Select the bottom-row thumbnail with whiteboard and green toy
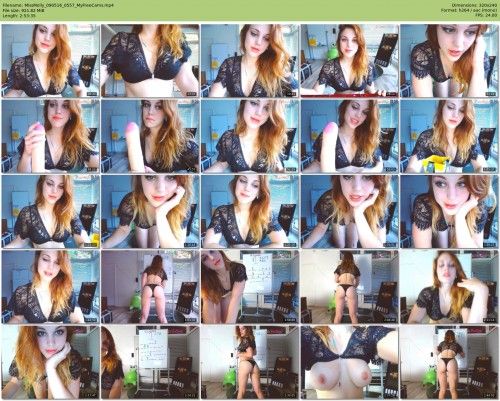The height and width of the screenshot is (401, 500). click(x=150, y=363)
